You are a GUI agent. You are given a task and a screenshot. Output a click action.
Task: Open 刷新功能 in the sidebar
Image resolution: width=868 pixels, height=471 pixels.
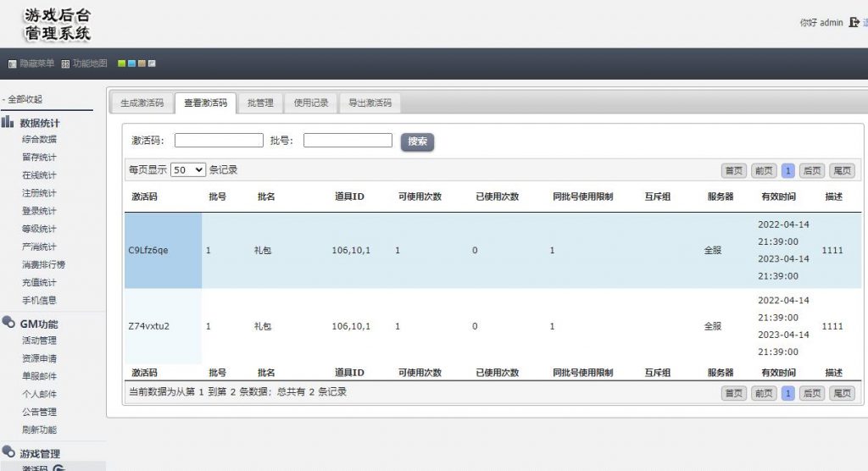39,429
